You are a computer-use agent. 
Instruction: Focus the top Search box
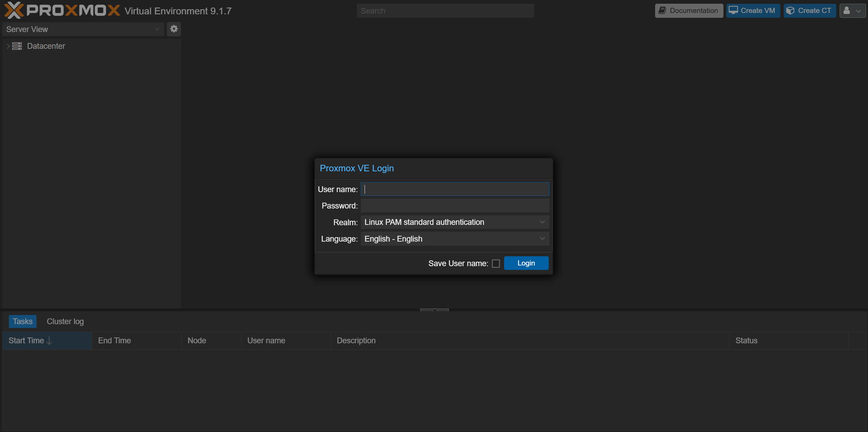[x=445, y=11]
